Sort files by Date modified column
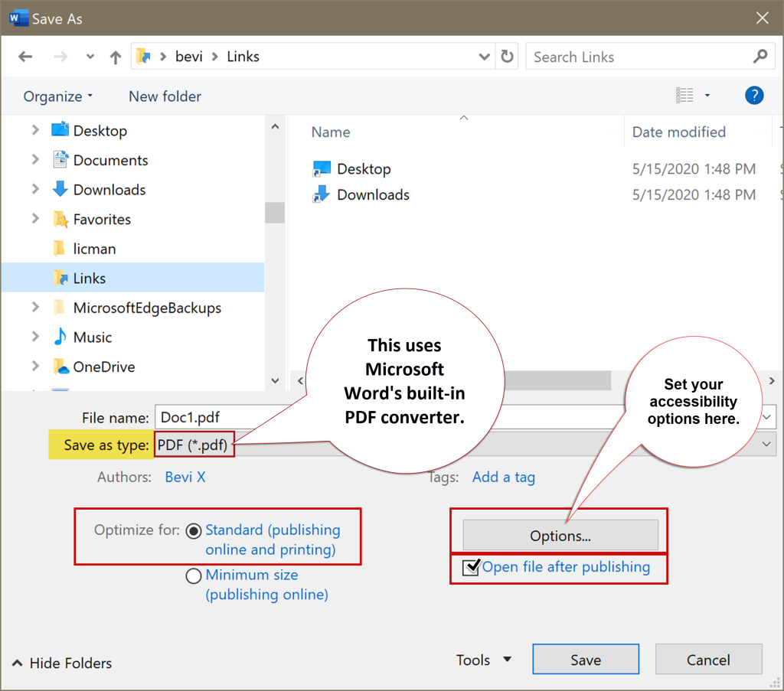 (678, 132)
